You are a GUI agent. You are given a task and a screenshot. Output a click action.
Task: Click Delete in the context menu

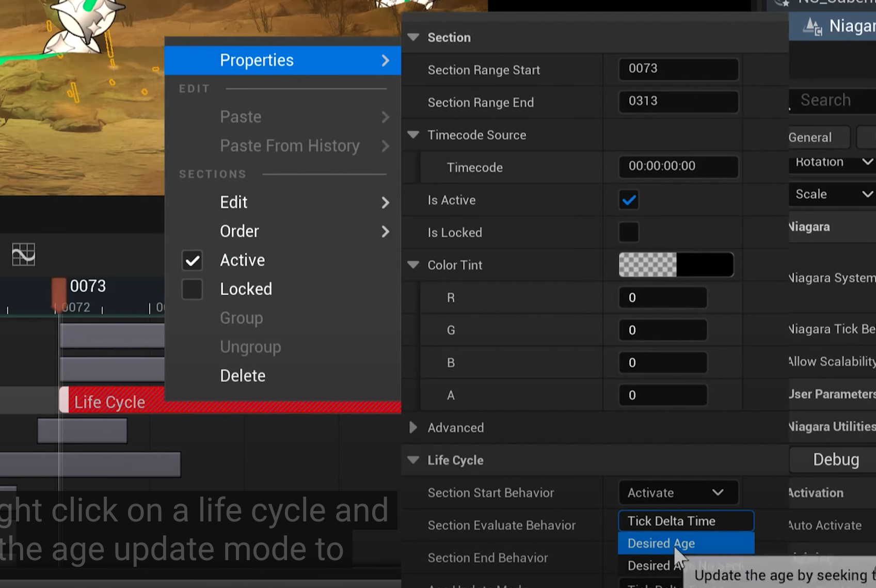click(243, 376)
